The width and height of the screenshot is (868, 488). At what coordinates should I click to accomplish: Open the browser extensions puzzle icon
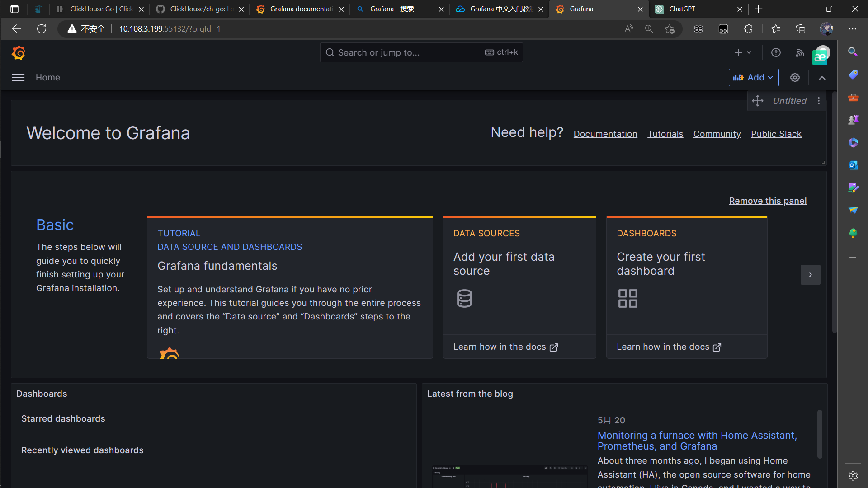click(x=748, y=29)
